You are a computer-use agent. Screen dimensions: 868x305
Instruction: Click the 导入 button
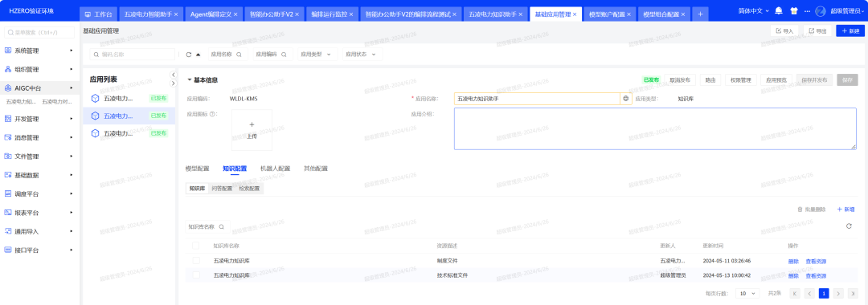coord(784,31)
